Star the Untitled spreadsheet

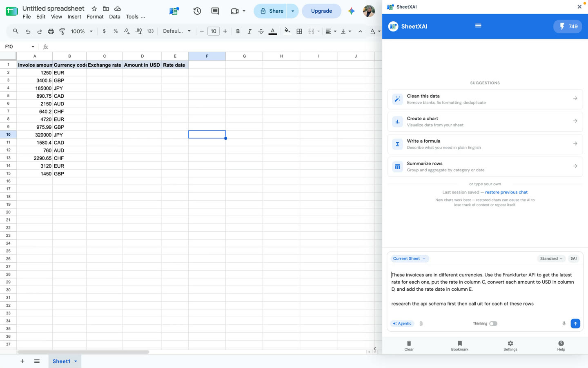[94, 9]
